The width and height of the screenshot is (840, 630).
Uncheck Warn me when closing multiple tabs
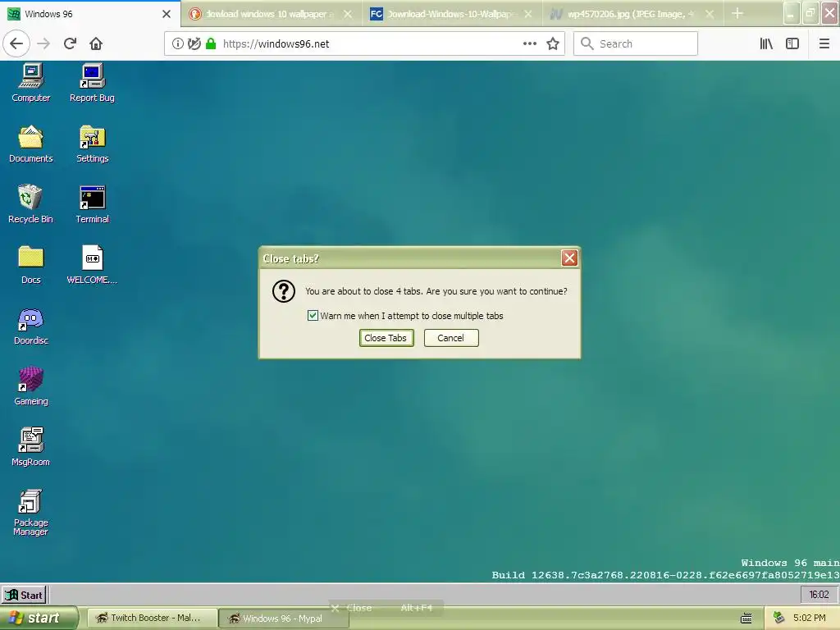coord(313,316)
